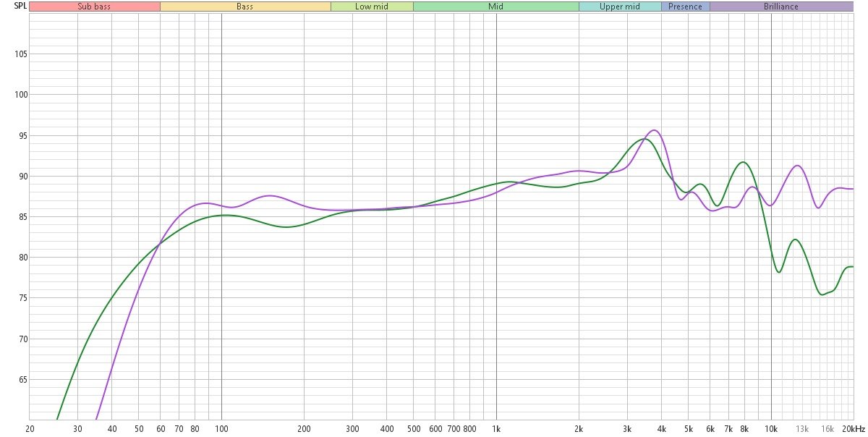Click the green curve's dip just above 10k

(x=779, y=272)
